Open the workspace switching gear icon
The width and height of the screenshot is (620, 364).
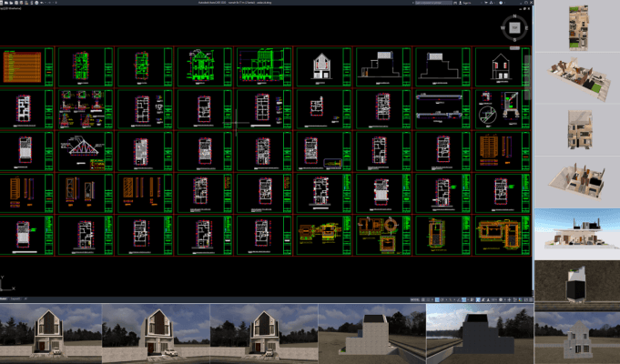(x=501, y=299)
